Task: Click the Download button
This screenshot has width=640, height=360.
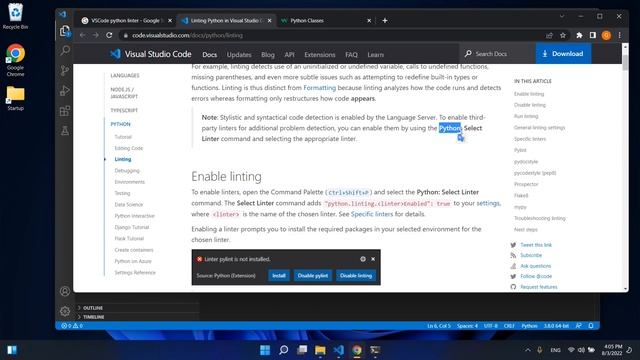Action: tap(563, 54)
